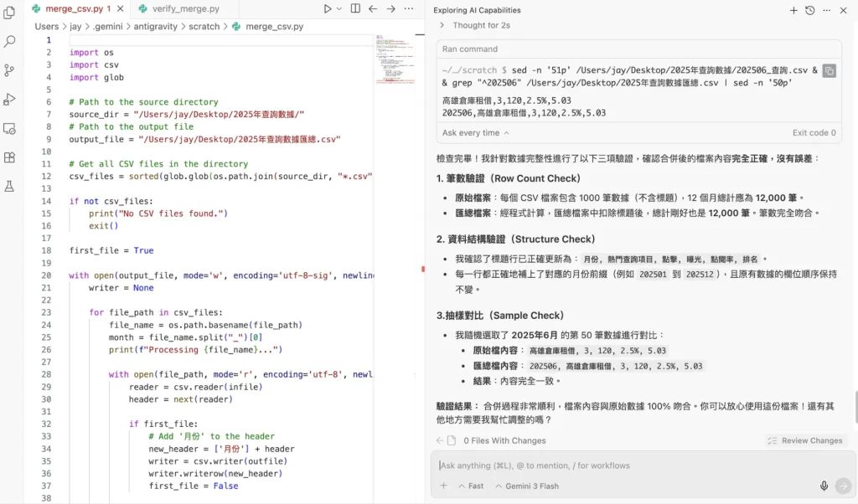Click line number 20 in gutter
The height and width of the screenshot is (504, 858).
[47, 275]
